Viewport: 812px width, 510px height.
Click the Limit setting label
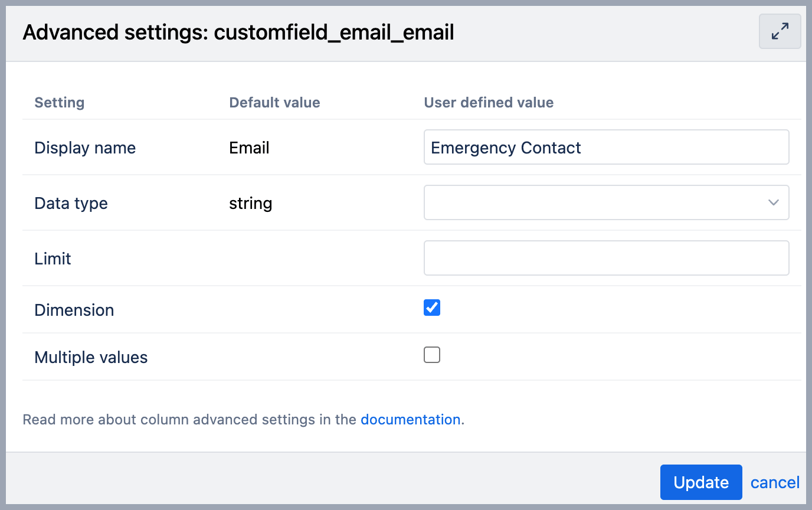[x=53, y=259]
